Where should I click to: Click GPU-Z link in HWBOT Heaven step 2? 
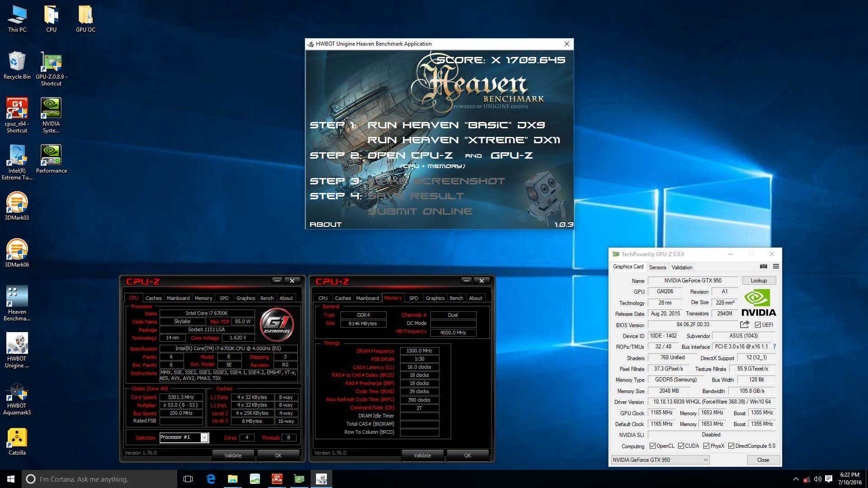click(512, 155)
